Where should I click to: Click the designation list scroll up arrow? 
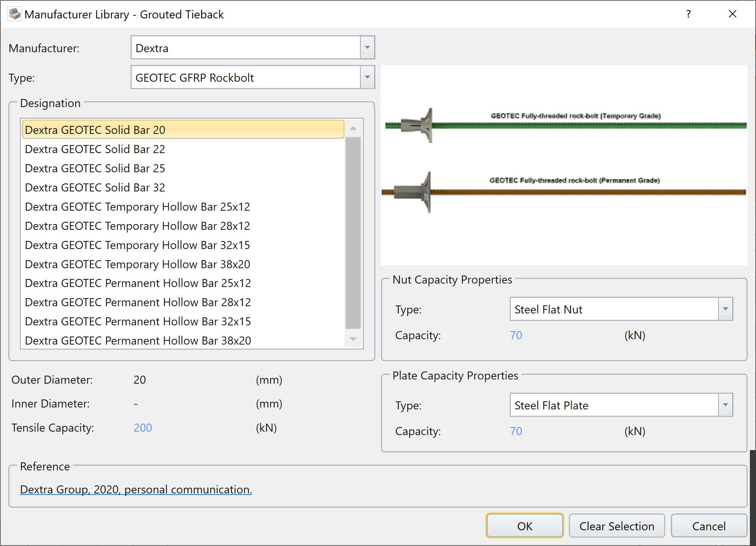[353, 128]
